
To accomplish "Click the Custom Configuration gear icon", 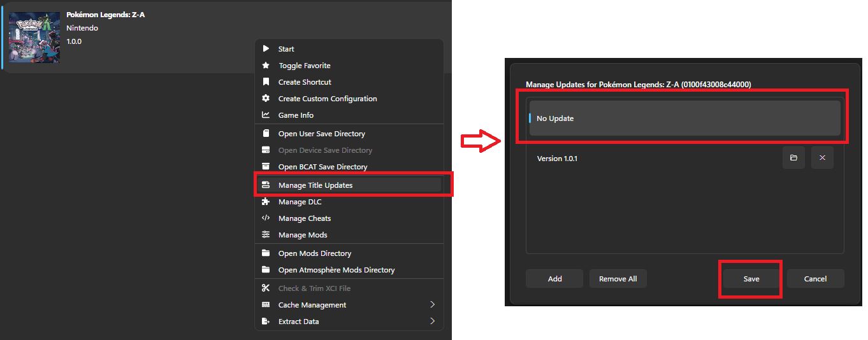I will click(266, 99).
